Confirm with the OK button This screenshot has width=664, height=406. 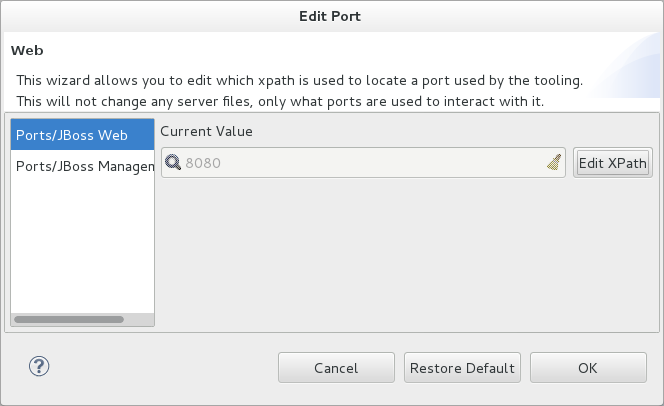588,368
